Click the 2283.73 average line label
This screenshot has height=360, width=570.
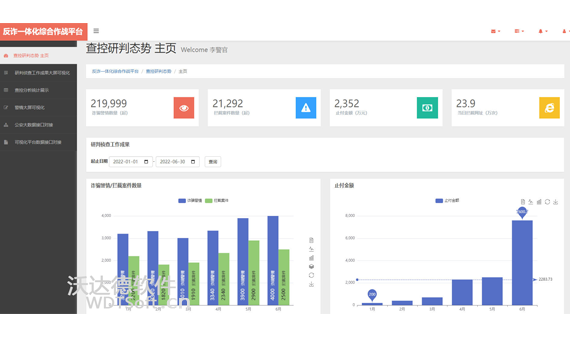click(545, 279)
